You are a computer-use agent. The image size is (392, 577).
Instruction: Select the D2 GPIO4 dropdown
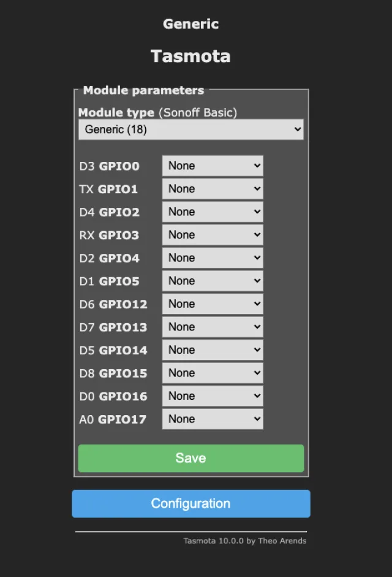213,258
